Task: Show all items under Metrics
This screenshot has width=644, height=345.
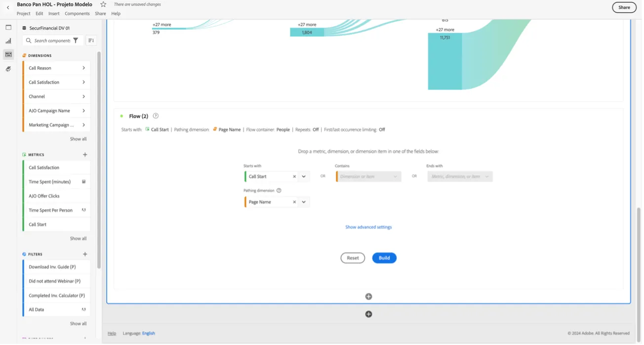Action: [x=78, y=238]
